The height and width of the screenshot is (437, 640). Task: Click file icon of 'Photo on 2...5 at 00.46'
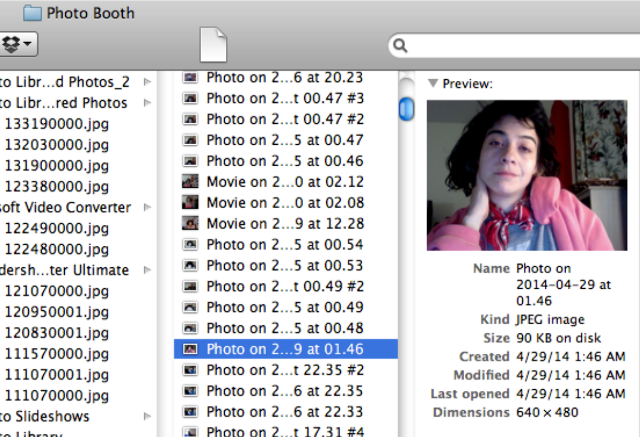coord(190,161)
